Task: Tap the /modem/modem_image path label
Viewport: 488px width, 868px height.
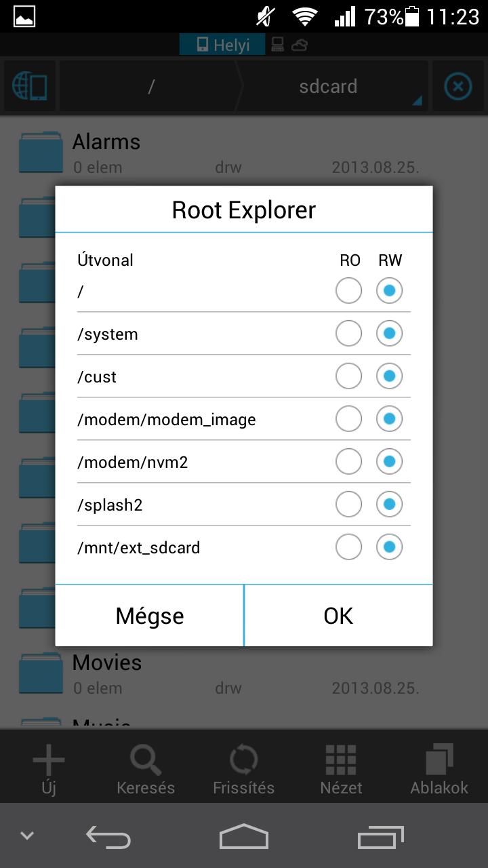Action: pyautogui.click(x=167, y=420)
